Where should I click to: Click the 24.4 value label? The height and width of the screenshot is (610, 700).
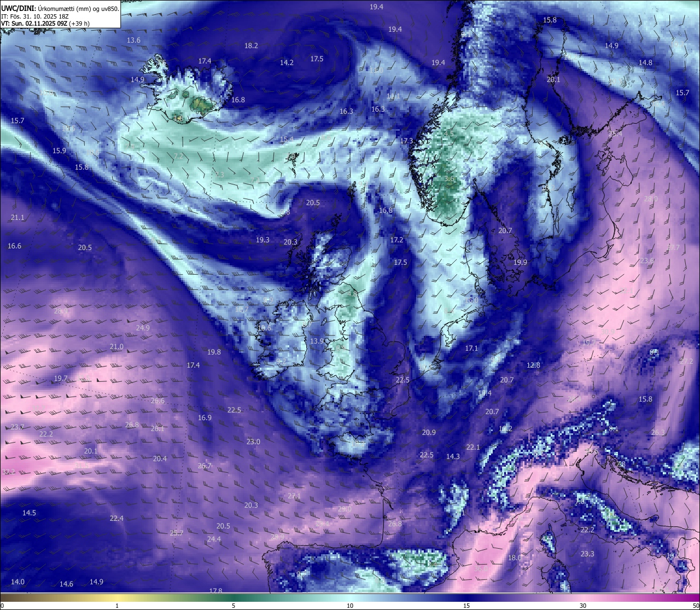(214, 539)
